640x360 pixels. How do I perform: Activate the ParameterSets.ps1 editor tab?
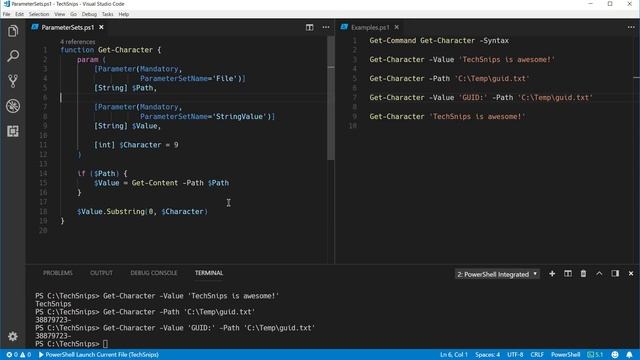tap(68, 27)
